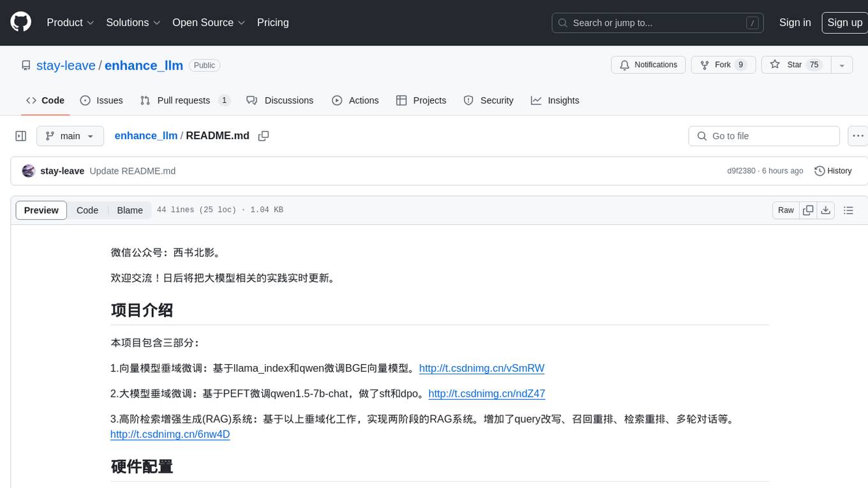Image resolution: width=868 pixels, height=488 pixels.
Task: Fork the repository
Action: 723,65
